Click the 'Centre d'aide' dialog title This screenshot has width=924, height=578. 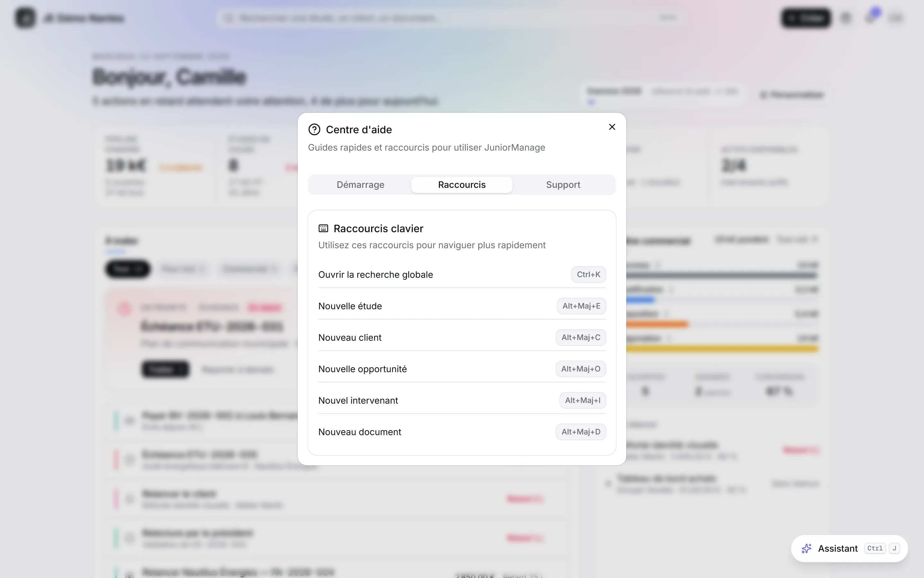(359, 130)
